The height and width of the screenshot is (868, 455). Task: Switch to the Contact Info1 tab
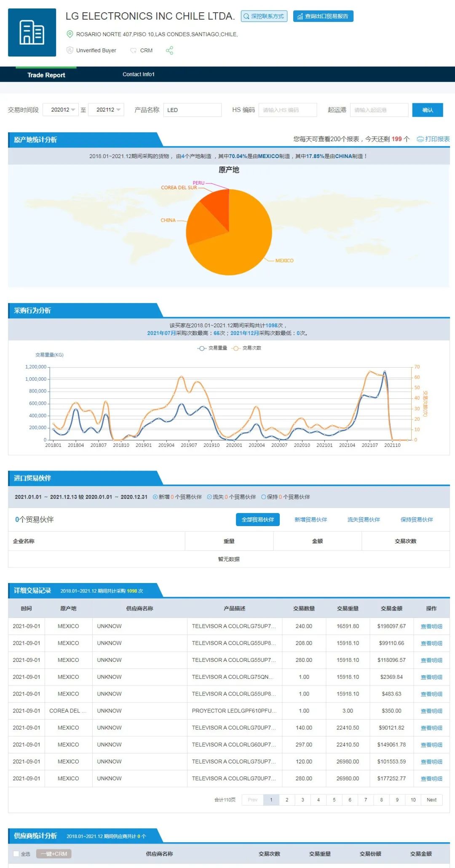click(139, 75)
